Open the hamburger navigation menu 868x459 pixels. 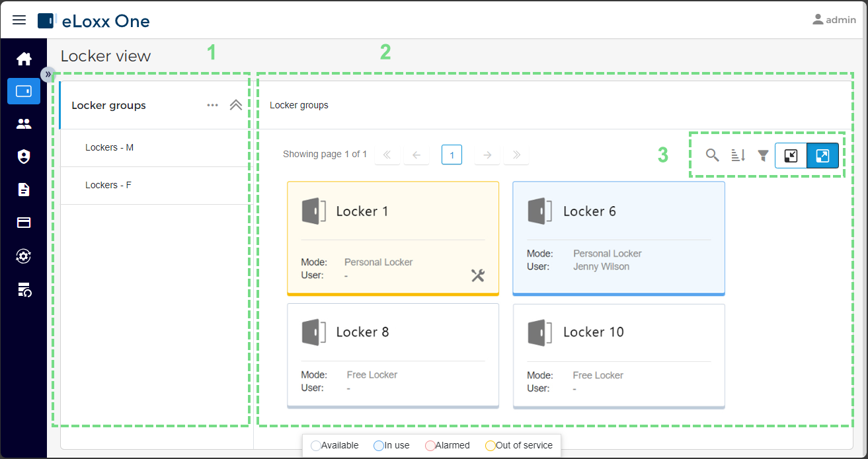click(19, 20)
